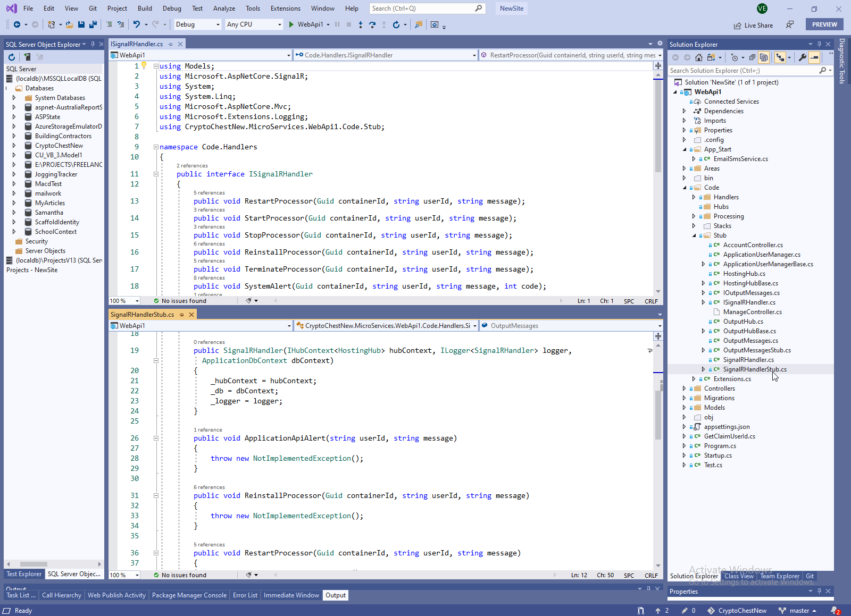Click the unpushed commits count in status bar
The width and height of the screenshot is (851, 616).
[x=662, y=611]
